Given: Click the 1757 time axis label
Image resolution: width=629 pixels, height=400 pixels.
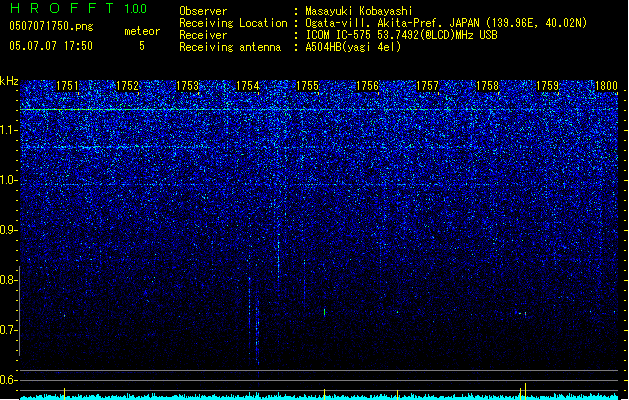Looking at the screenshot, I should point(428,86).
